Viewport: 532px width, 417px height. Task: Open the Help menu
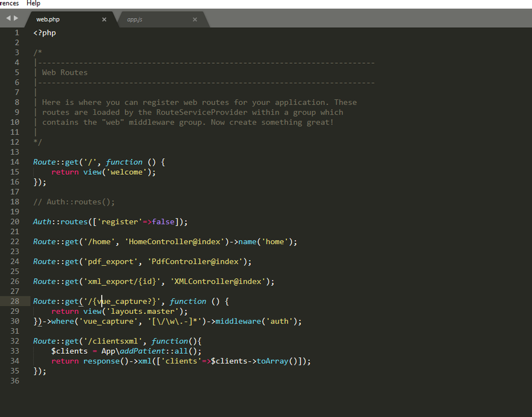34,3
